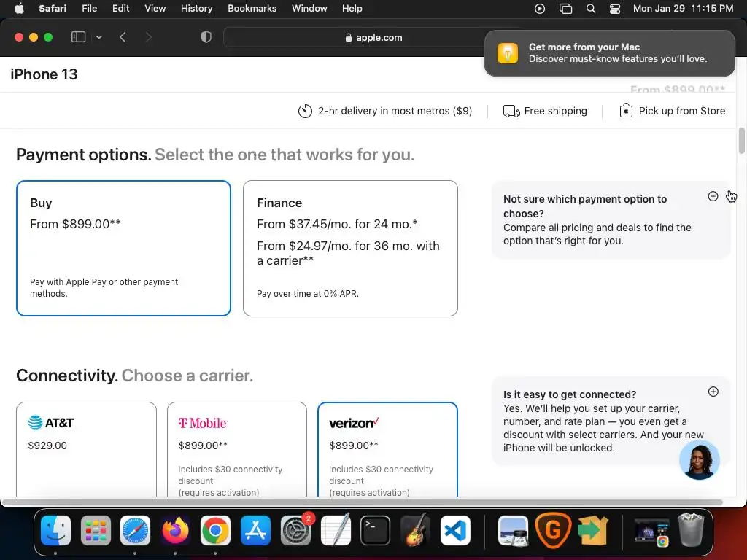747x560 pixels.
Task: Click the AT&T $929.00 price
Action: point(47,446)
